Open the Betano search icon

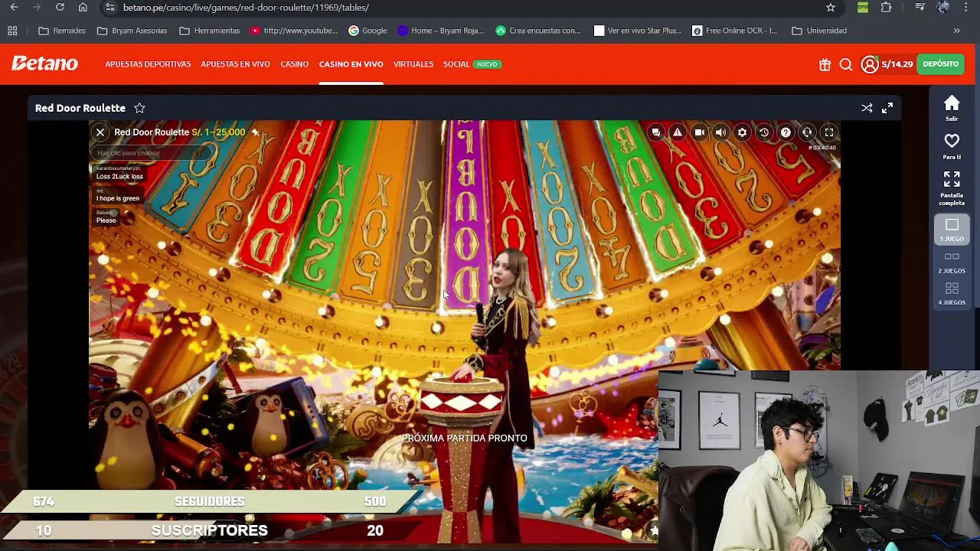[x=846, y=65]
